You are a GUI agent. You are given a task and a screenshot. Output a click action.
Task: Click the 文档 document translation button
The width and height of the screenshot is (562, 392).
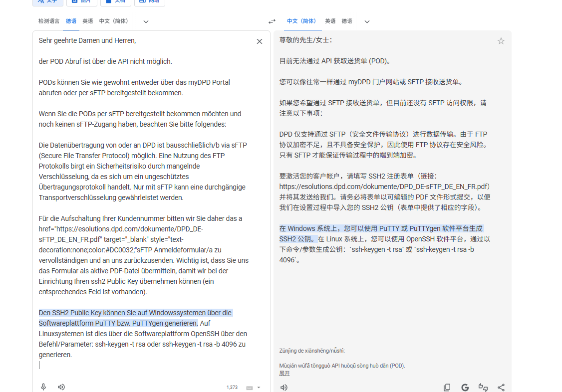115,1
